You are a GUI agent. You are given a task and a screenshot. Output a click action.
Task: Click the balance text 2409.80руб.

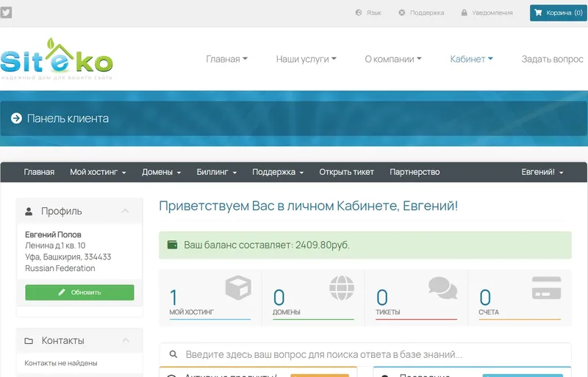point(323,245)
